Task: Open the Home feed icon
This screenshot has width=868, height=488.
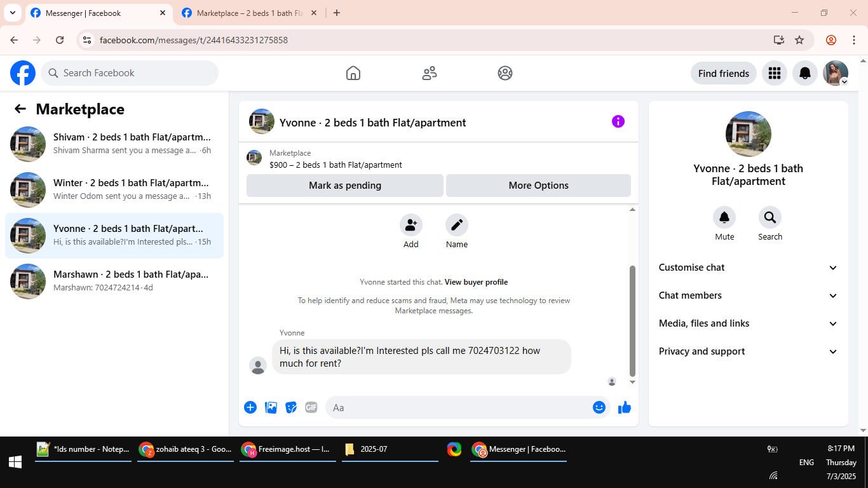Action: pos(353,73)
